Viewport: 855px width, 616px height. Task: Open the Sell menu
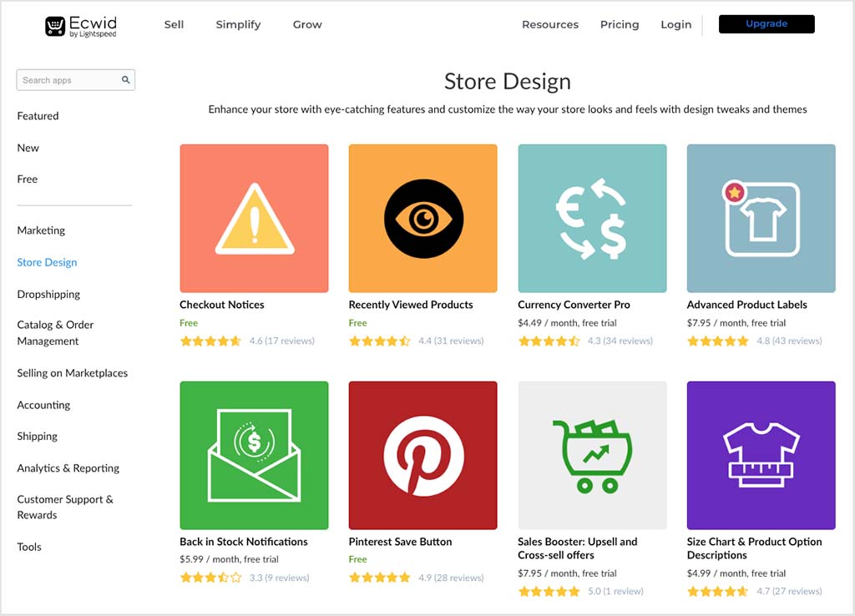(174, 24)
